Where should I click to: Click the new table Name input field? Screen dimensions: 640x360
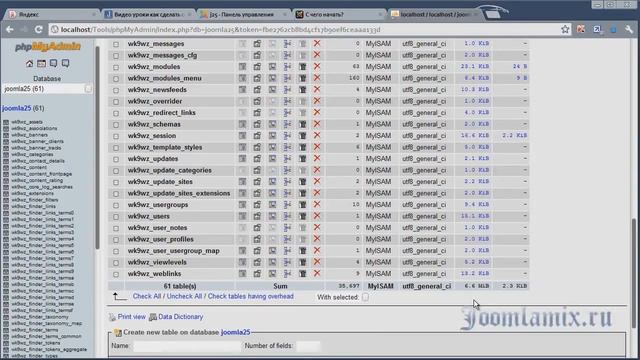[187, 346]
